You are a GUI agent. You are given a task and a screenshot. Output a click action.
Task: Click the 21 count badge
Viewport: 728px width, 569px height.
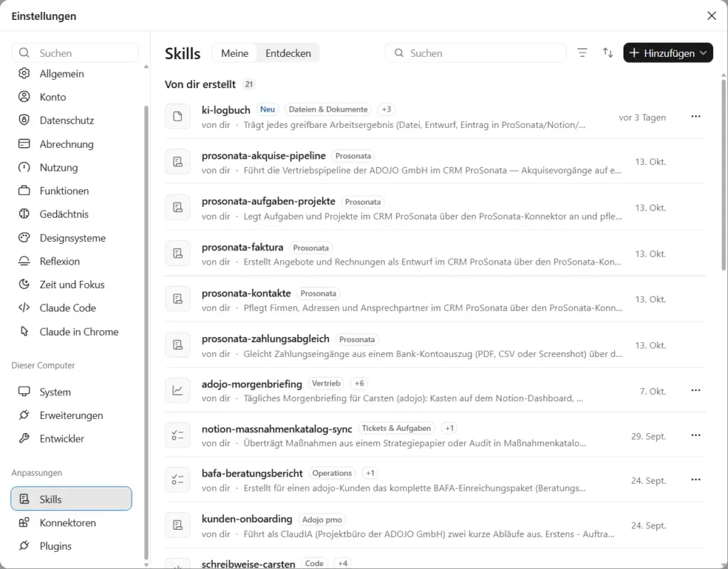(249, 84)
